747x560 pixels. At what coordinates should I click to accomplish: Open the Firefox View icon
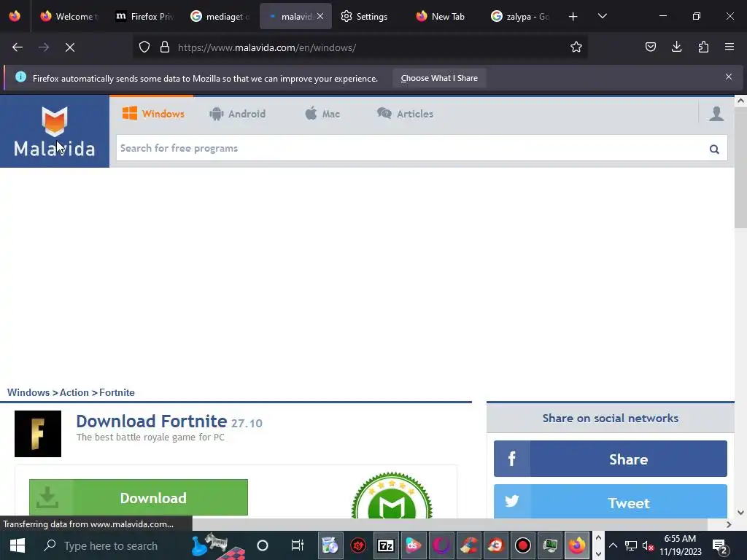point(15,16)
